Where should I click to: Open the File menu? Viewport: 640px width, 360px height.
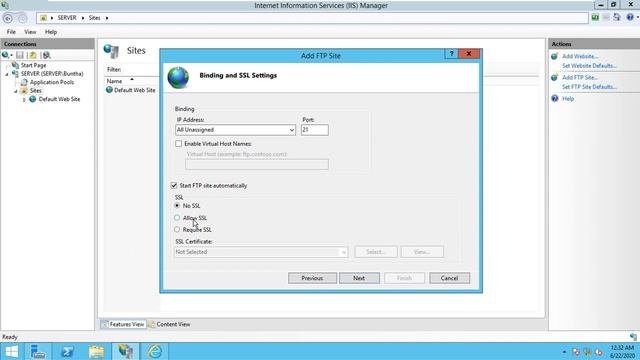(x=11, y=32)
